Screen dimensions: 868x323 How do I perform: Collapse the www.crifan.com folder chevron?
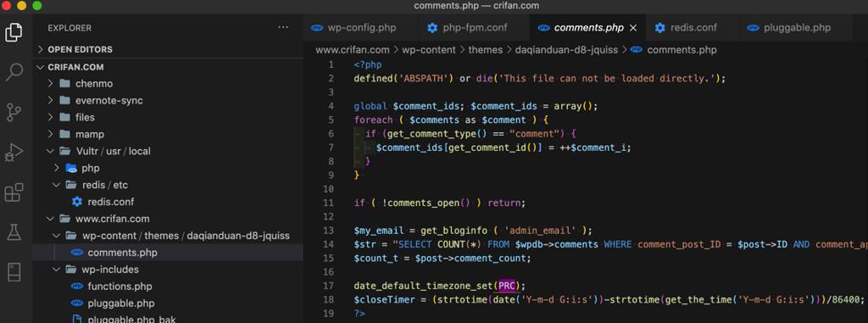[50, 219]
